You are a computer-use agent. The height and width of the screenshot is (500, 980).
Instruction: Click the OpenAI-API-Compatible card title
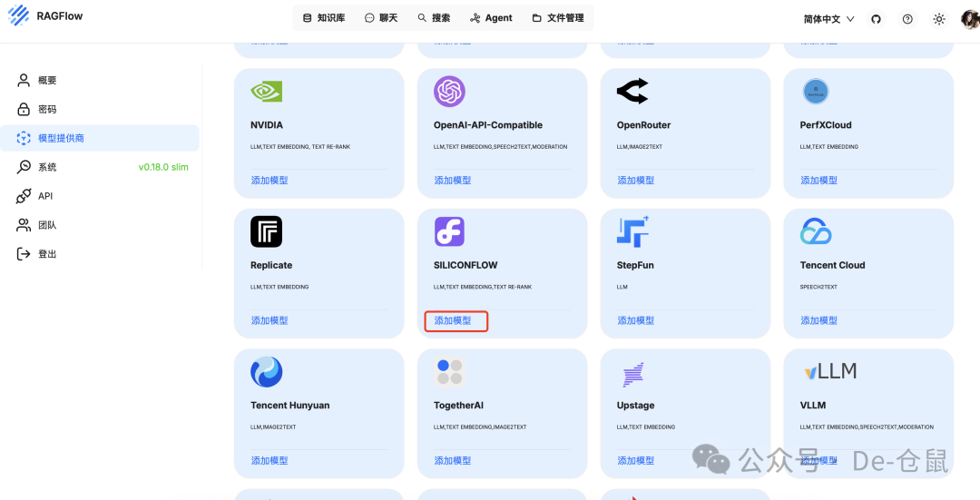click(488, 125)
